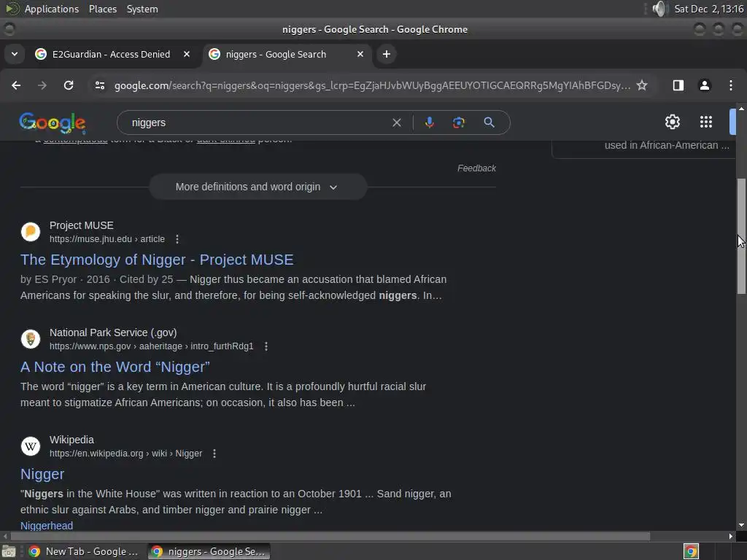Click the volume icon in top panel
Viewport: 747px width, 560px height.
[x=659, y=9]
